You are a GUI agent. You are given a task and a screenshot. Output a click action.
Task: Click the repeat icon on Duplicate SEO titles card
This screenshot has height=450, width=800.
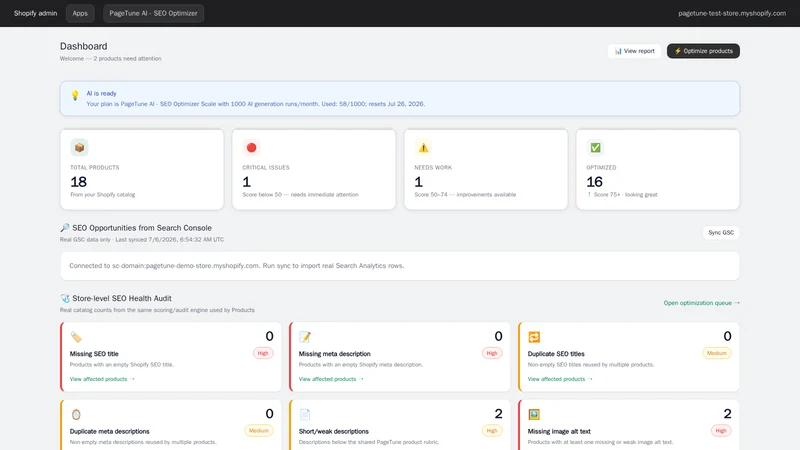(x=534, y=337)
